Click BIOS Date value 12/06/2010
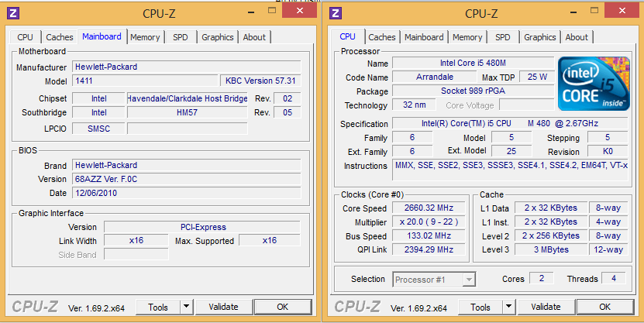 click(x=187, y=193)
